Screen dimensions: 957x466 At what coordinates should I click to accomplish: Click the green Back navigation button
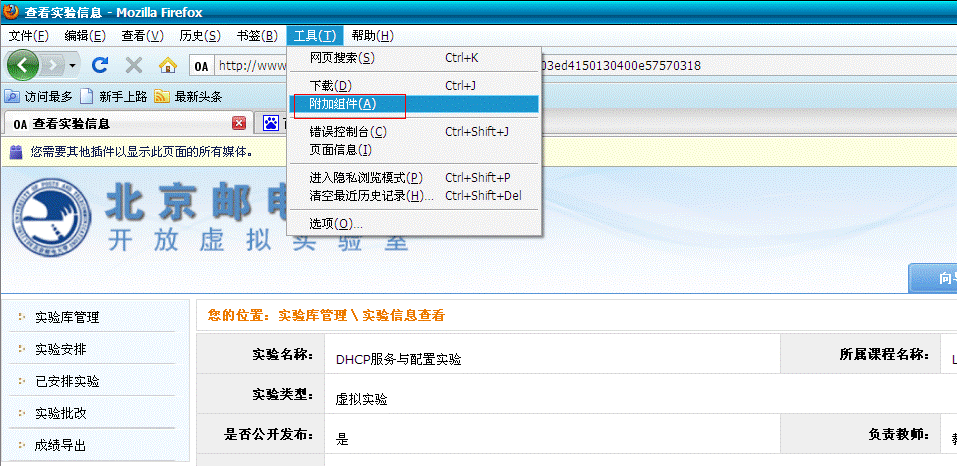(x=24, y=65)
